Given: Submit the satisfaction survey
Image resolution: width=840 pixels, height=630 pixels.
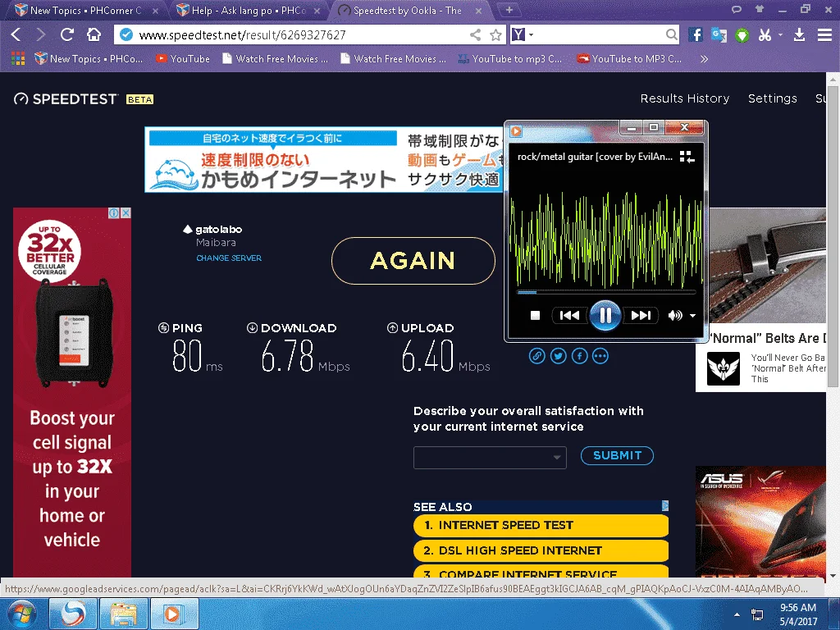Looking at the screenshot, I should (x=617, y=455).
